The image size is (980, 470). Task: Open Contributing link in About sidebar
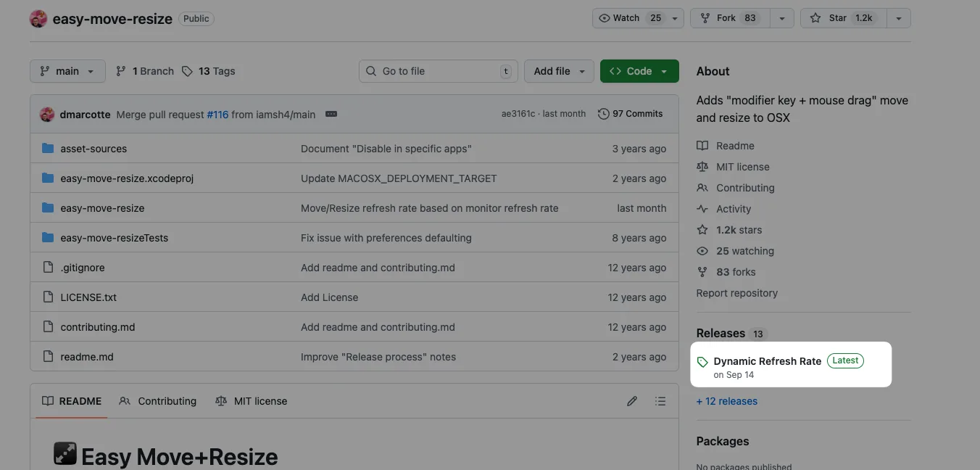click(736, 188)
